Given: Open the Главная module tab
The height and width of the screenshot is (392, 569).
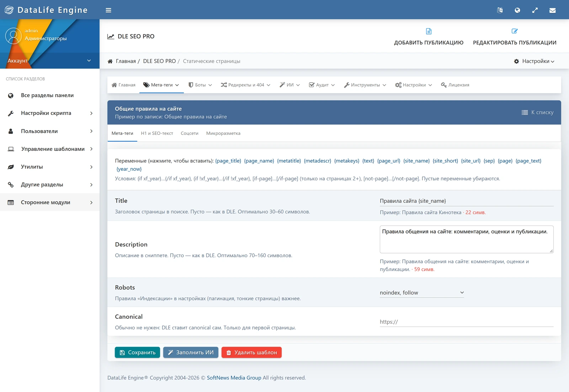Looking at the screenshot, I should point(123,85).
